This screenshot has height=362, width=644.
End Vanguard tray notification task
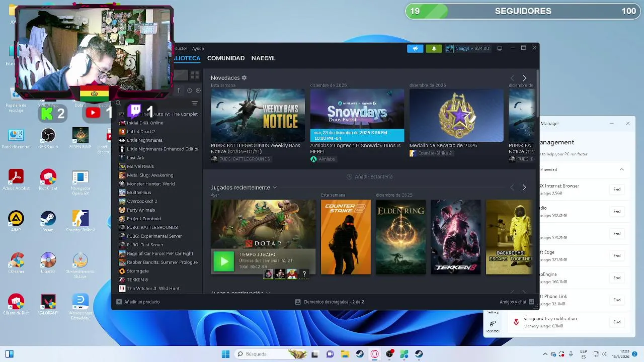coord(617,322)
